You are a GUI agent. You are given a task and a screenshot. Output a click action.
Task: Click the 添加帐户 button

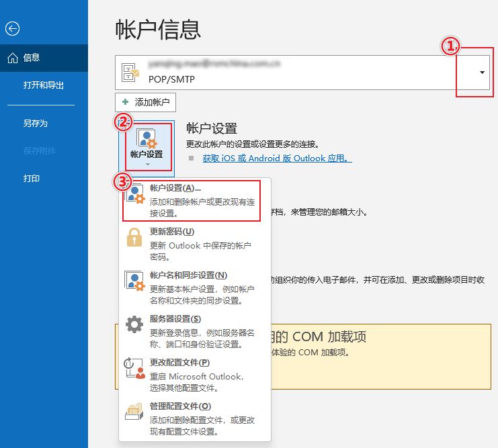pyautogui.click(x=146, y=102)
